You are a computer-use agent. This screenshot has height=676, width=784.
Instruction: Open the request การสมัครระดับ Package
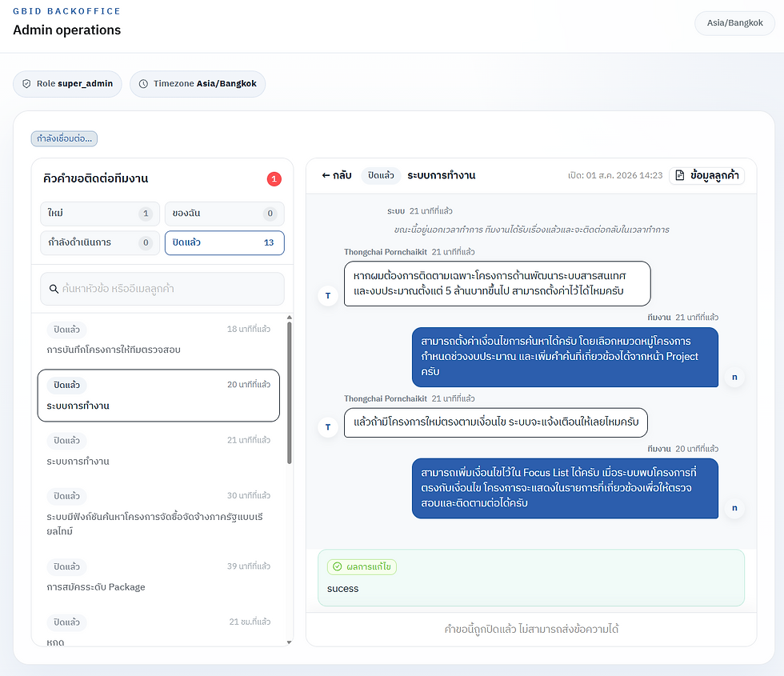pos(158,577)
